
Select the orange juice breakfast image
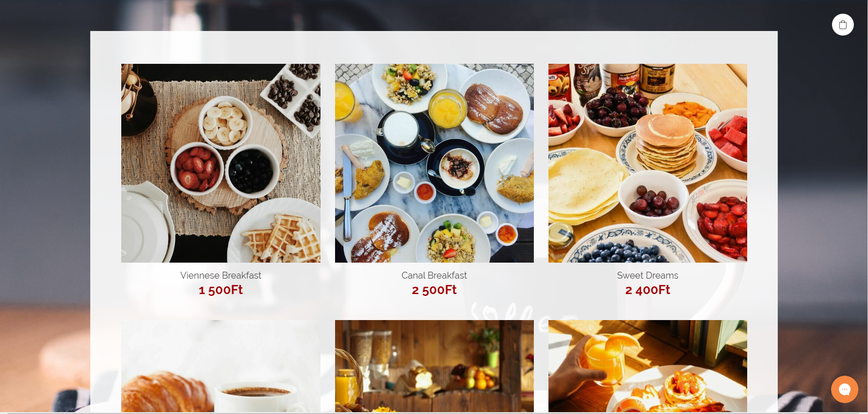[647, 367]
